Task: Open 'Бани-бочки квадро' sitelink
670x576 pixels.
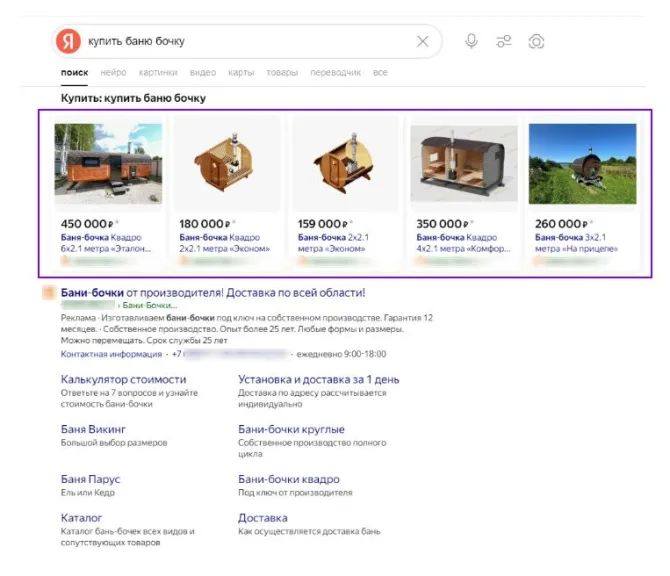Action: pyautogui.click(x=289, y=479)
